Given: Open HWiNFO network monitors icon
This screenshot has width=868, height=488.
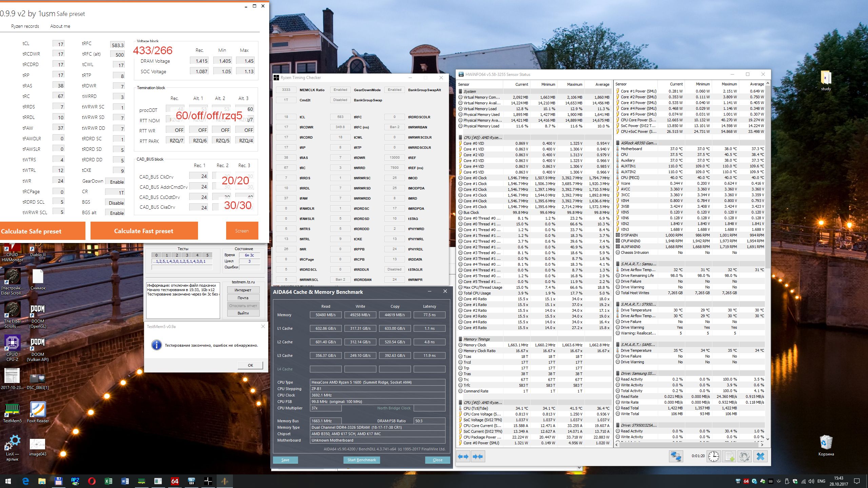Looking at the screenshot, I should (x=675, y=456).
